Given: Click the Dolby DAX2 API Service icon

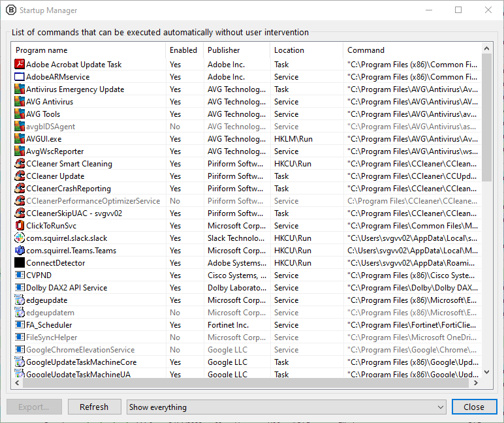Looking at the screenshot, I should 20,288.
